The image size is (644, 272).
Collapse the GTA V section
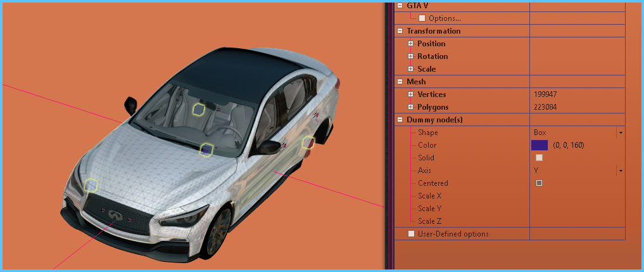400,6
